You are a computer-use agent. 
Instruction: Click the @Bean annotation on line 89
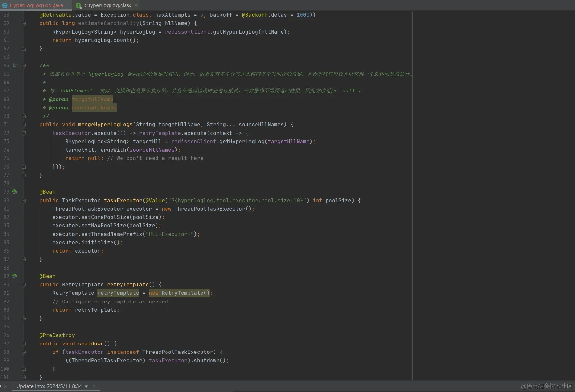coord(47,276)
